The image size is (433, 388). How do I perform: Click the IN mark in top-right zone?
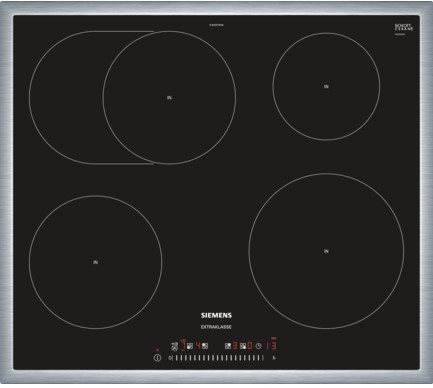pyautogui.click(x=326, y=86)
